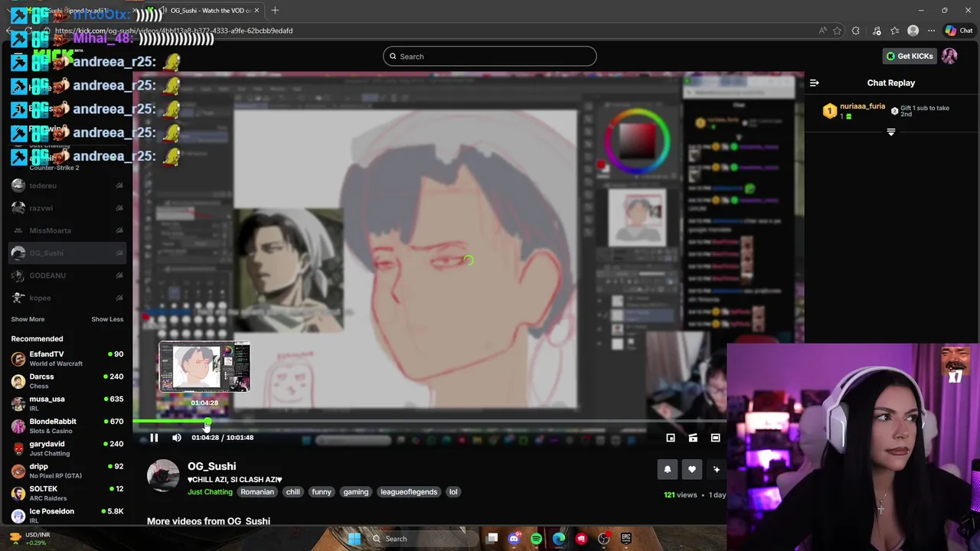Enable picture-in-picture mini player
980x551 pixels.
pos(671,438)
